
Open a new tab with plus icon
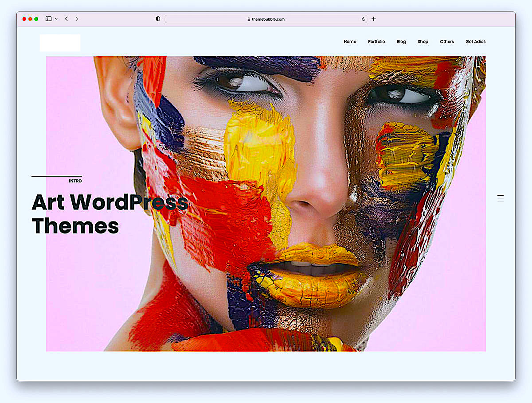coord(374,19)
